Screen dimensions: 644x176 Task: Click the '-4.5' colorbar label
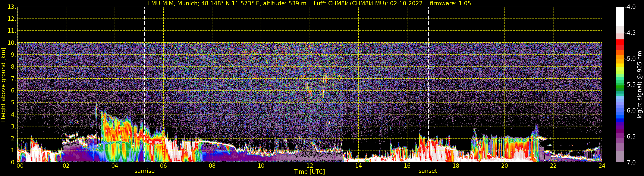pos(630,33)
